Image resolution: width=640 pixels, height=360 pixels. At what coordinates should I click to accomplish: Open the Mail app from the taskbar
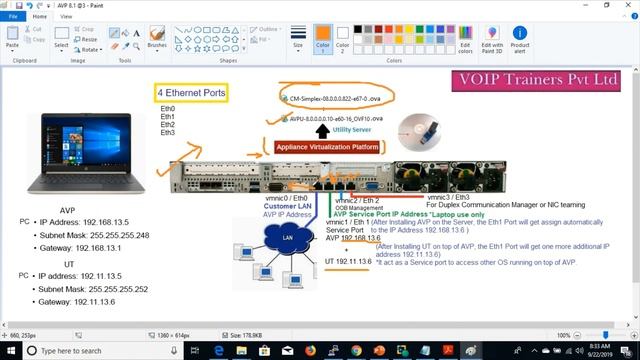click(x=287, y=351)
